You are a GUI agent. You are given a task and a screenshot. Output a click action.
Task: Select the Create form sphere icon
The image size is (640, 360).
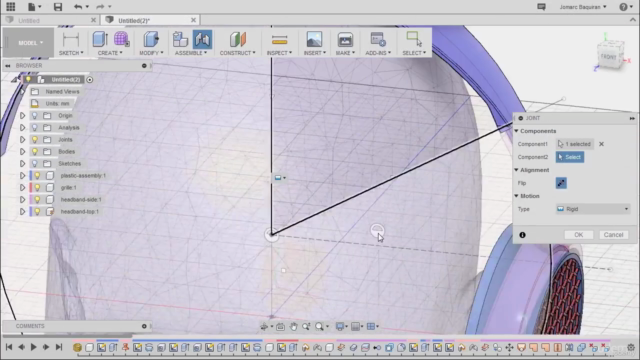pyautogui.click(x=121, y=39)
